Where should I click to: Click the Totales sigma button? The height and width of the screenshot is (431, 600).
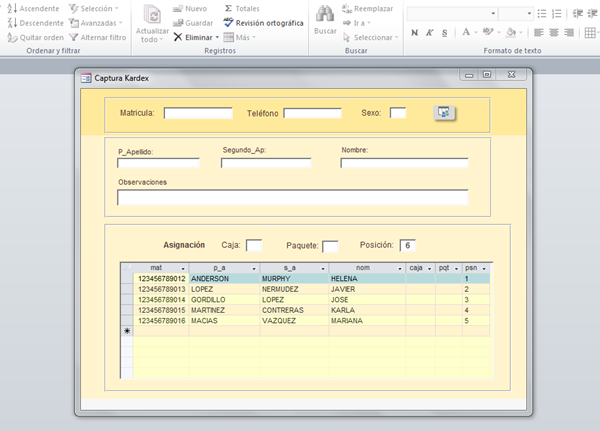[240, 8]
